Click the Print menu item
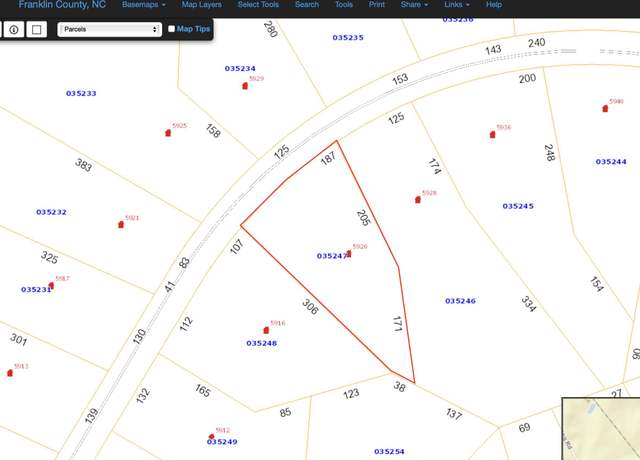Image resolution: width=640 pixels, height=460 pixels. click(376, 5)
